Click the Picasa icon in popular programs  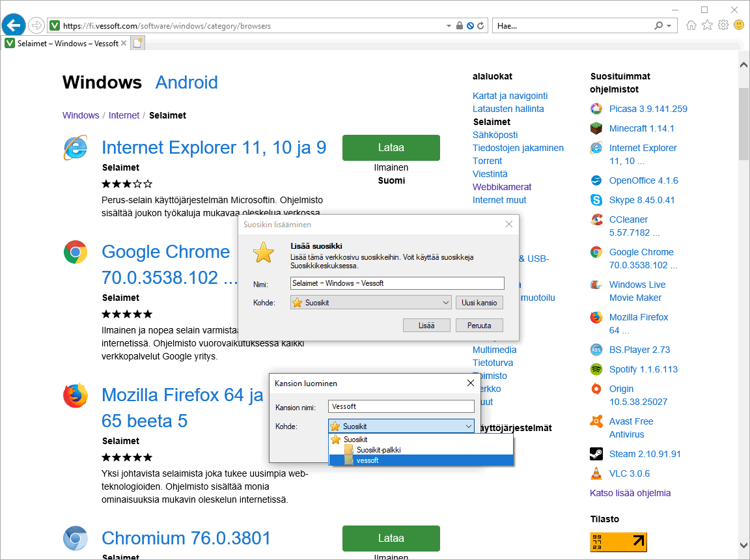click(596, 109)
